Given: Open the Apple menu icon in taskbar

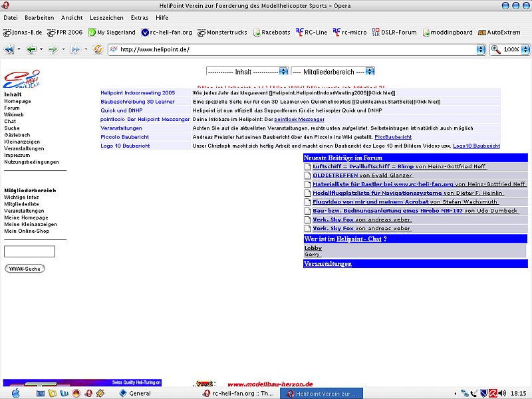Looking at the screenshot, I should (x=16, y=393).
